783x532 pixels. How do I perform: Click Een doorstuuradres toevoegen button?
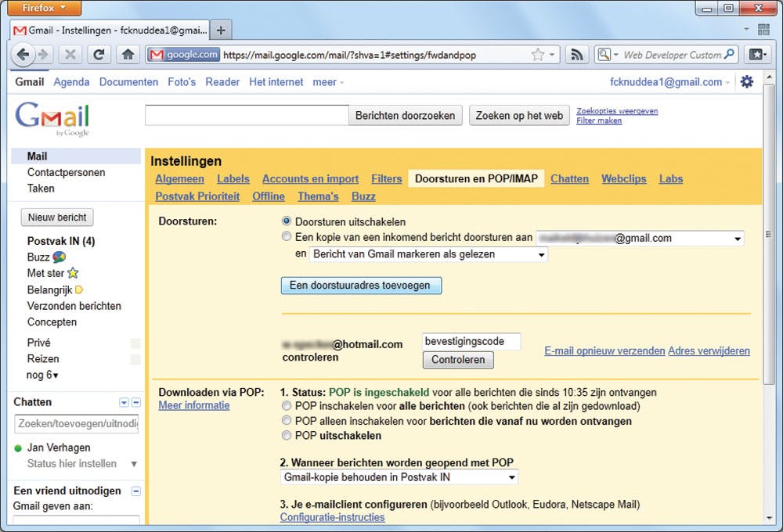point(361,286)
